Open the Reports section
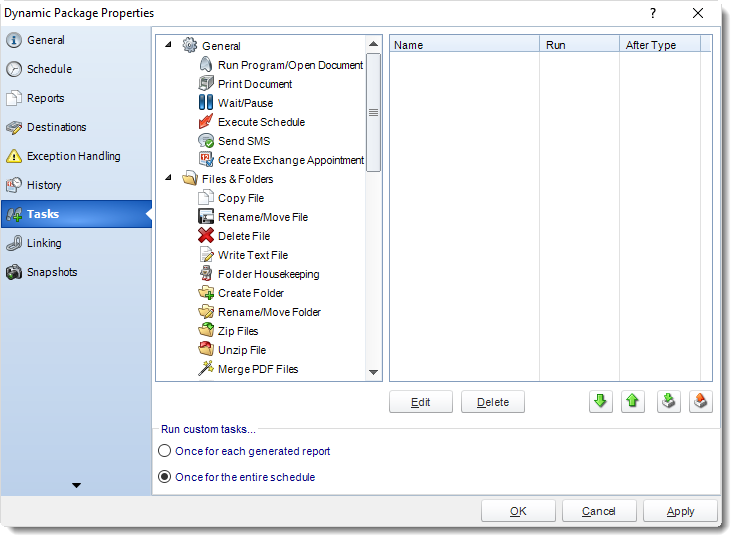737x542 pixels. [x=76, y=98]
